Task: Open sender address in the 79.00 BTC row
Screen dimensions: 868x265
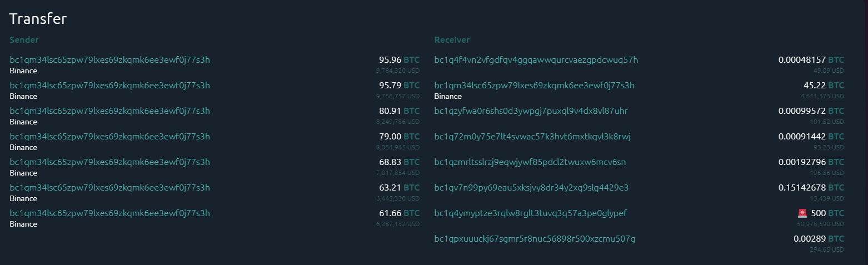Action: (x=110, y=137)
